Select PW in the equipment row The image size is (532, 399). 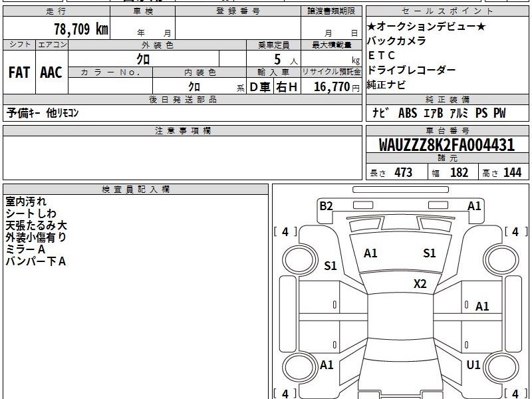click(499, 113)
